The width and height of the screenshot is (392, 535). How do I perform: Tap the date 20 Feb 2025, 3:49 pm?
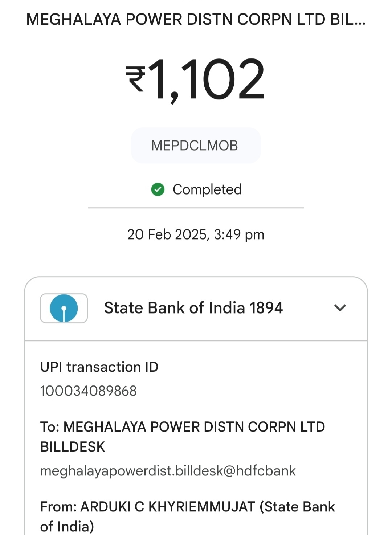(196, 234)
